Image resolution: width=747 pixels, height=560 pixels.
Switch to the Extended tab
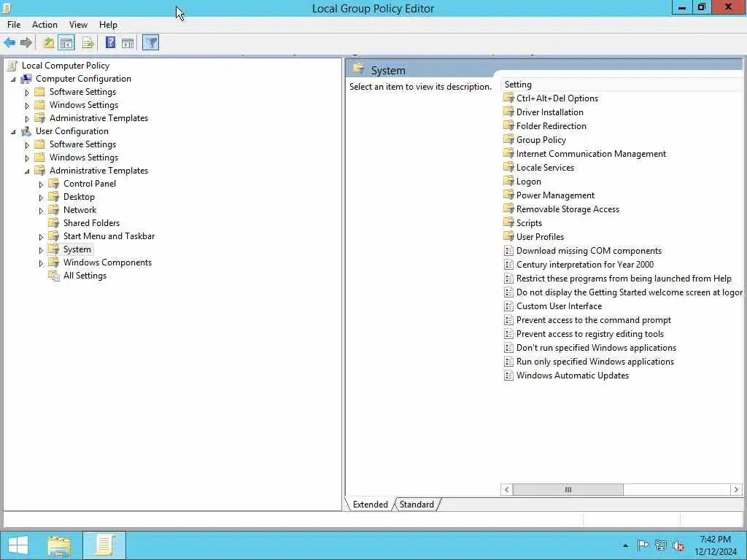pos(370,505)
